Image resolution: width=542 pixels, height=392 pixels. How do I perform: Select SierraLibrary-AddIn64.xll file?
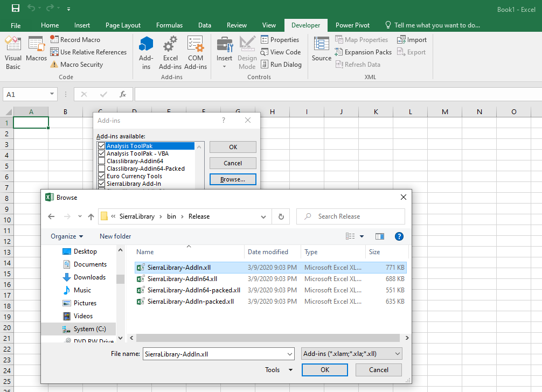click(270, 279)
